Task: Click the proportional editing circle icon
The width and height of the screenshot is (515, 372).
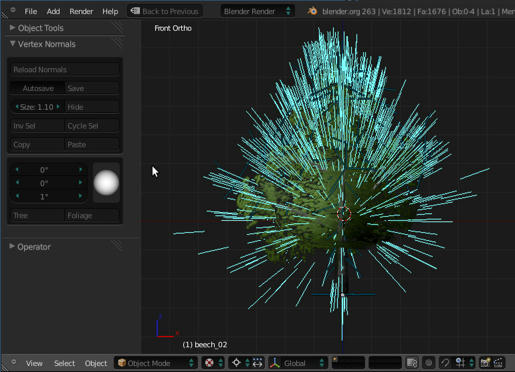Action: click(429, 363)
